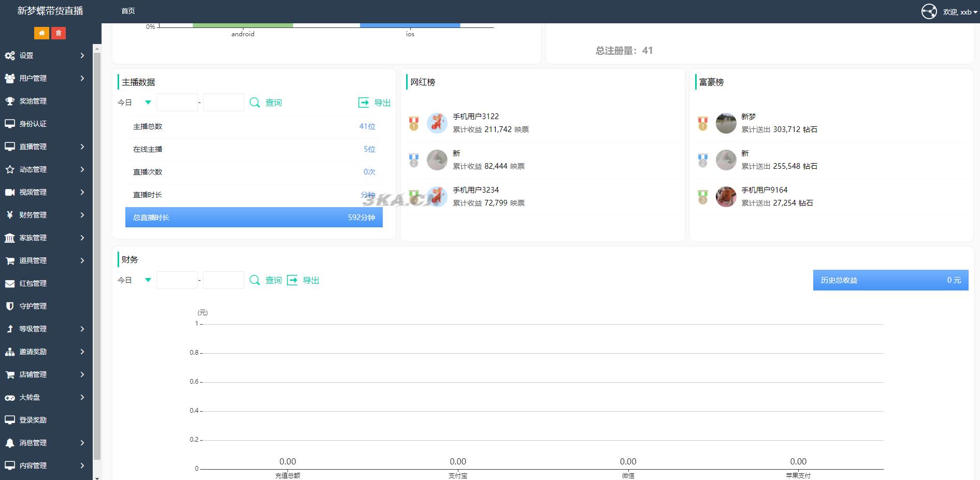
Task: Click the users icon beside 用户管理
Action: (10, 78)
